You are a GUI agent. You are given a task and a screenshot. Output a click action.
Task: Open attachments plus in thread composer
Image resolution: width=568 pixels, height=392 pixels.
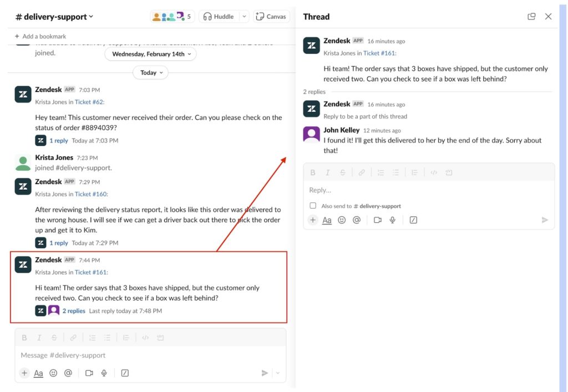click(313, 220)
